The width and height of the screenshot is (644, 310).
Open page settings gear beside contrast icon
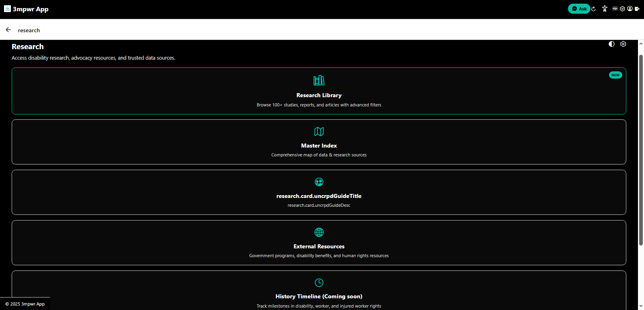[623, 44]
